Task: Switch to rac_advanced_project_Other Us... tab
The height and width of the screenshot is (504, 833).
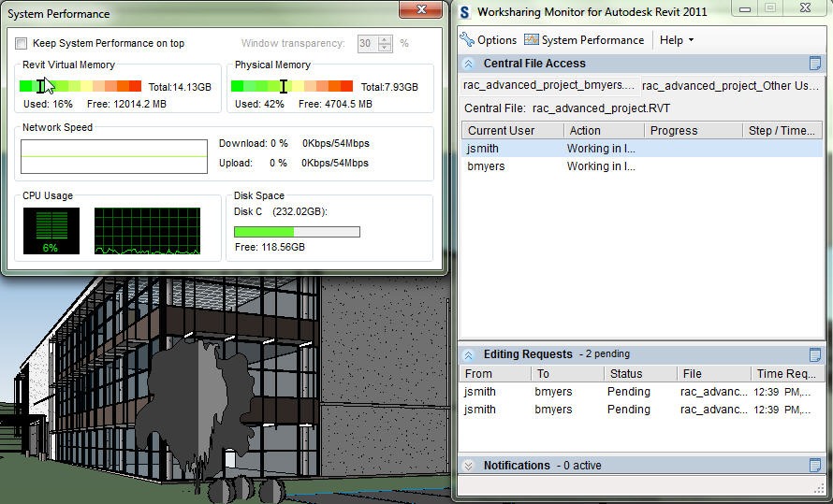Action: click(x=731, y=85)
